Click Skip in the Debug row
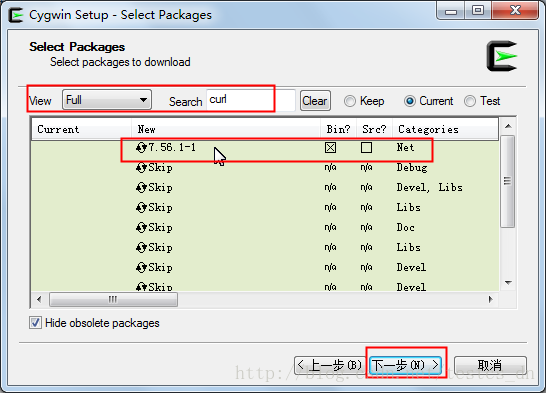 (161, 168)
